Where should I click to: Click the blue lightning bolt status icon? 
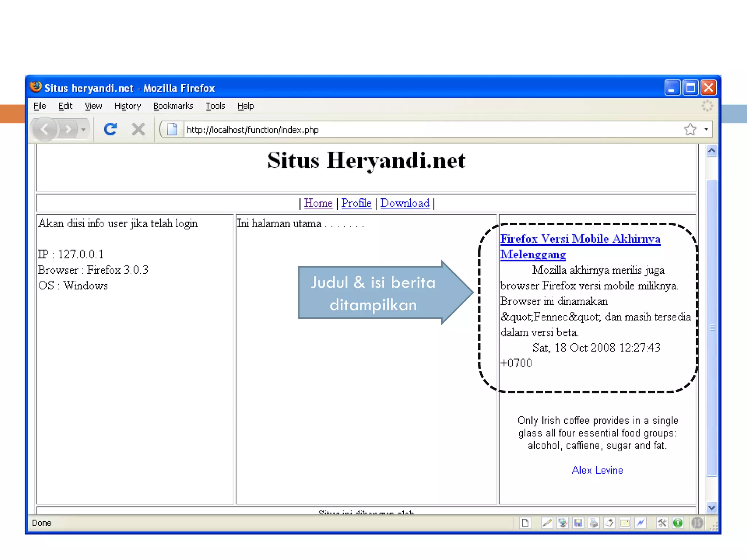640,523
